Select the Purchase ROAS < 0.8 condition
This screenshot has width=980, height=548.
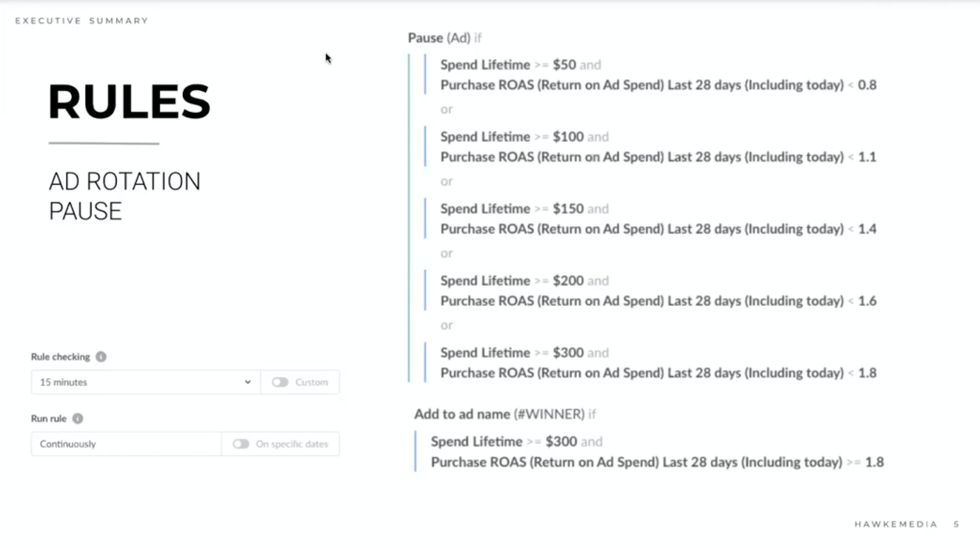[658, 85]
